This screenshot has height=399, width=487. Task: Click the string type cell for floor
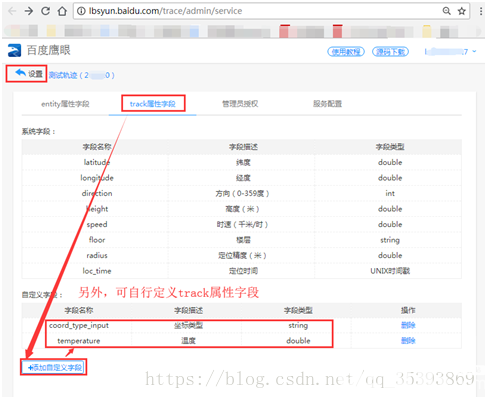pos(390,240)
